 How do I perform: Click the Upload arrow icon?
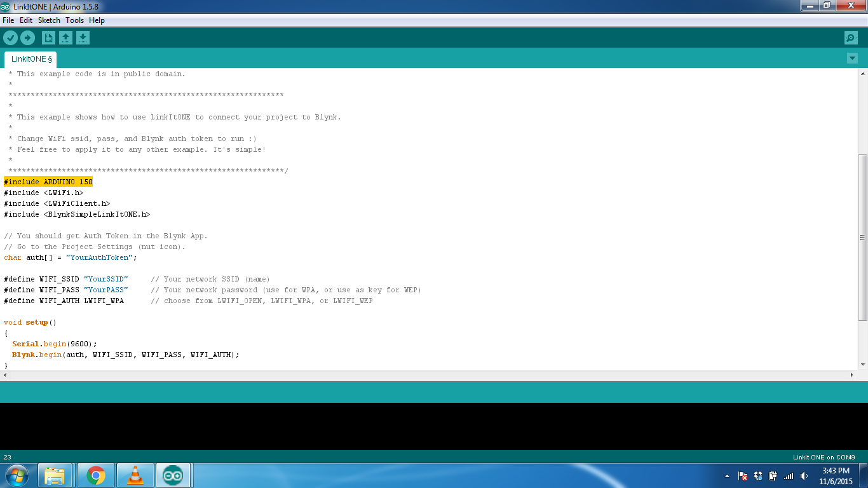tap(27, 38)
